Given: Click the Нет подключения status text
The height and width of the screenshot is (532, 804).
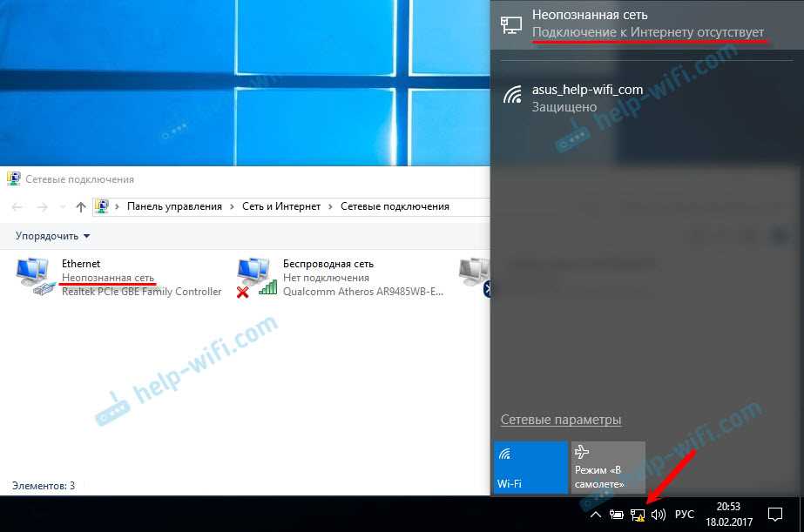Looking at the screenshot, I should tap(326, 278).
